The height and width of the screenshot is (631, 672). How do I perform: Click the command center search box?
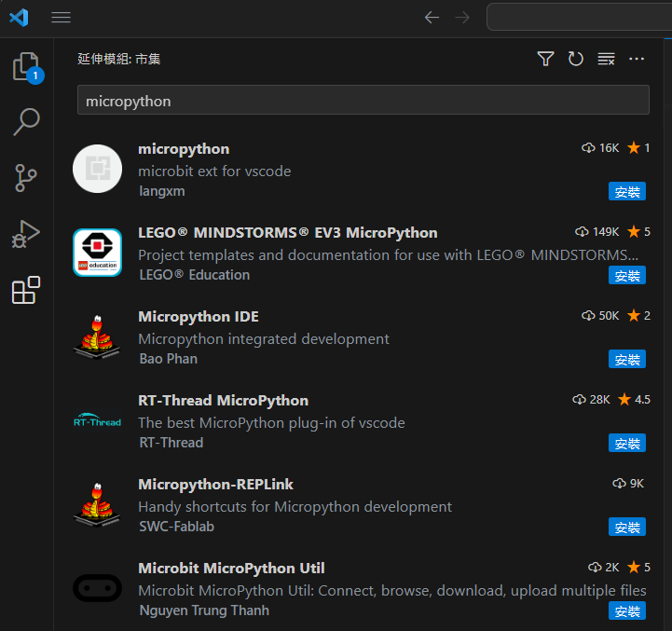(579, 17)
